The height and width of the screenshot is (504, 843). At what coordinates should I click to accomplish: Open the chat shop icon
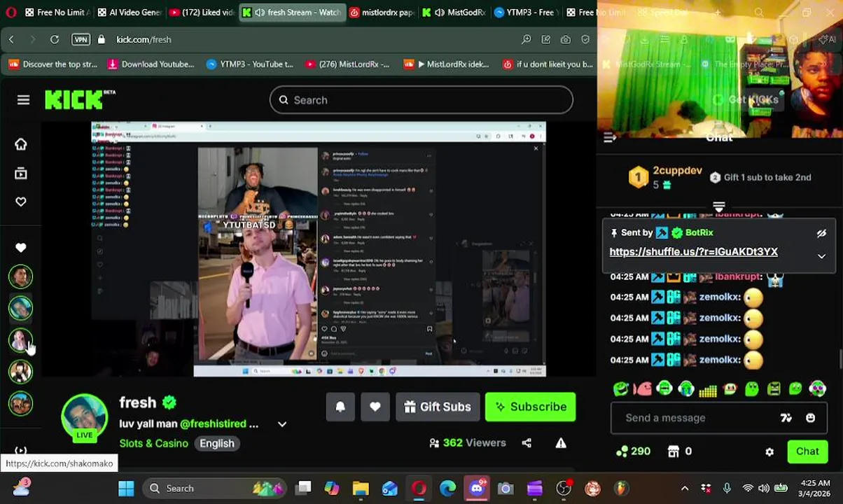click(x=673, y=451)
